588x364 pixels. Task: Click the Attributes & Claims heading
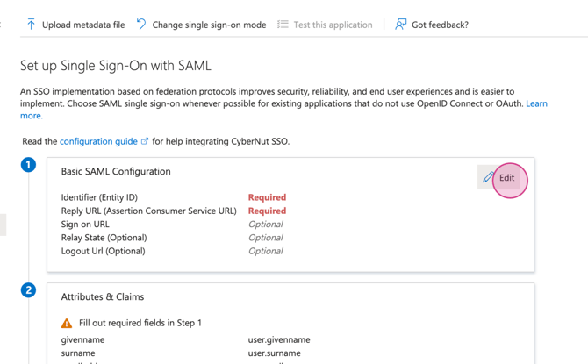tap(103, 297)
